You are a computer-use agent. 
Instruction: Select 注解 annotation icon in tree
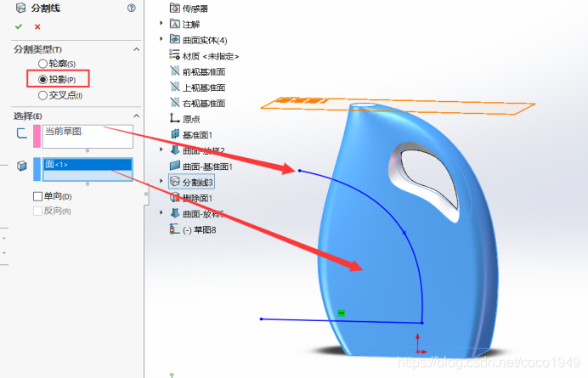[175, 24]
